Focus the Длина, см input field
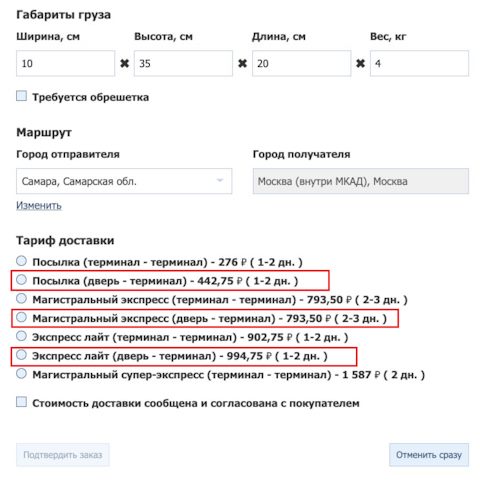 tap(301, 63)
